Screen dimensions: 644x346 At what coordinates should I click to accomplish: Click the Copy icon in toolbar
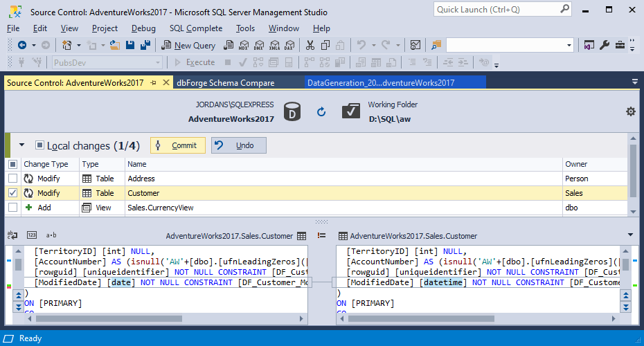325,45
